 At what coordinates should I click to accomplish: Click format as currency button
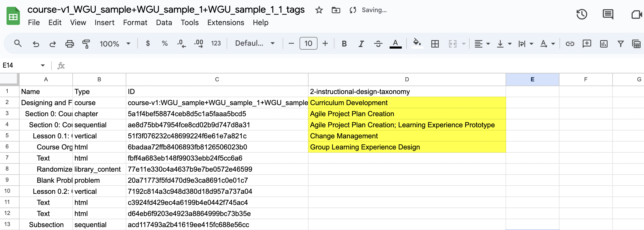pyautogui.click(x=148, y=43)
